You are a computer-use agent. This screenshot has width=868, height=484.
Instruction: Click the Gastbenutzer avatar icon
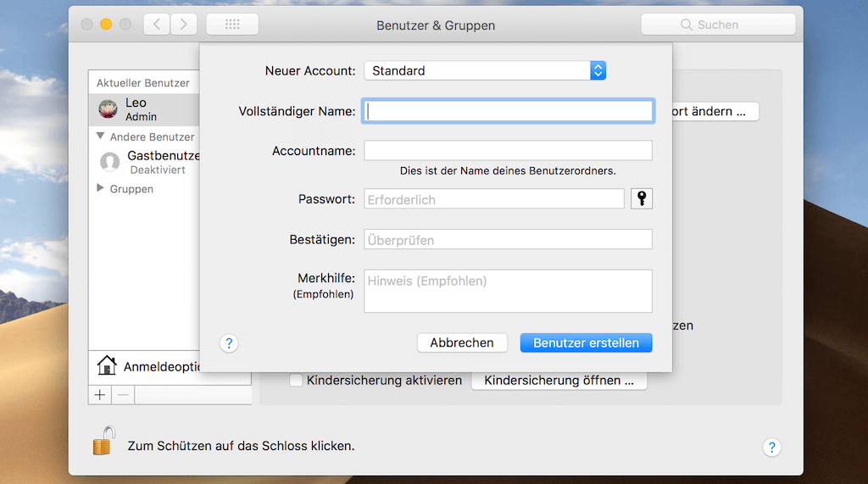[x=109, y=162]
